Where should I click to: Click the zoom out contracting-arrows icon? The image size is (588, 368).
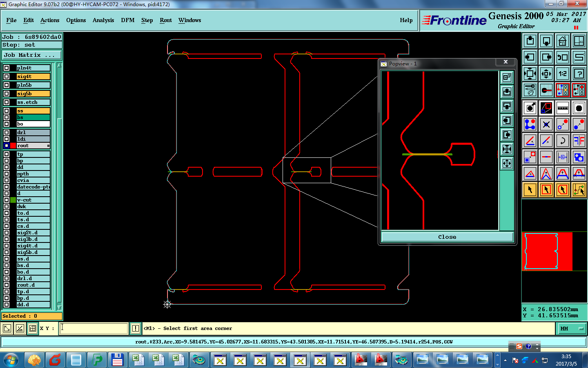click(546, 74)
